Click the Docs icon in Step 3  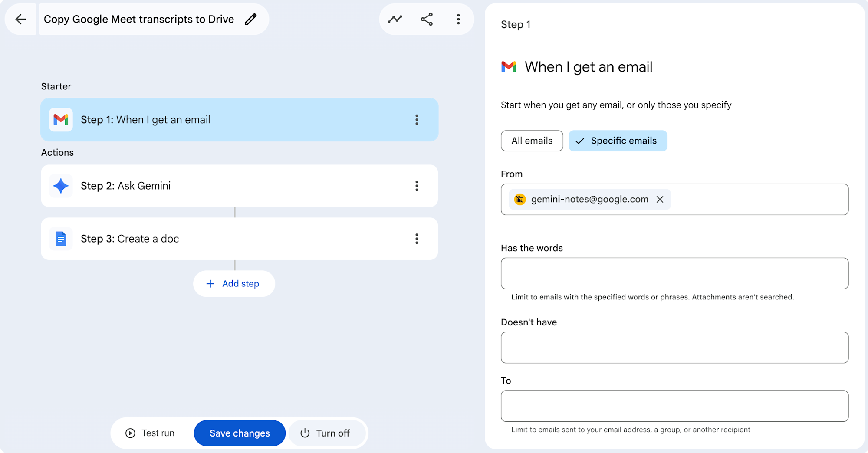pos(61,239)
